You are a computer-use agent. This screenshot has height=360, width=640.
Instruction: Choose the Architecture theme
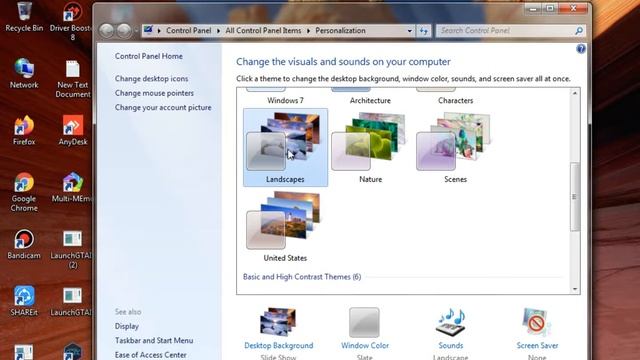(370, 97)
